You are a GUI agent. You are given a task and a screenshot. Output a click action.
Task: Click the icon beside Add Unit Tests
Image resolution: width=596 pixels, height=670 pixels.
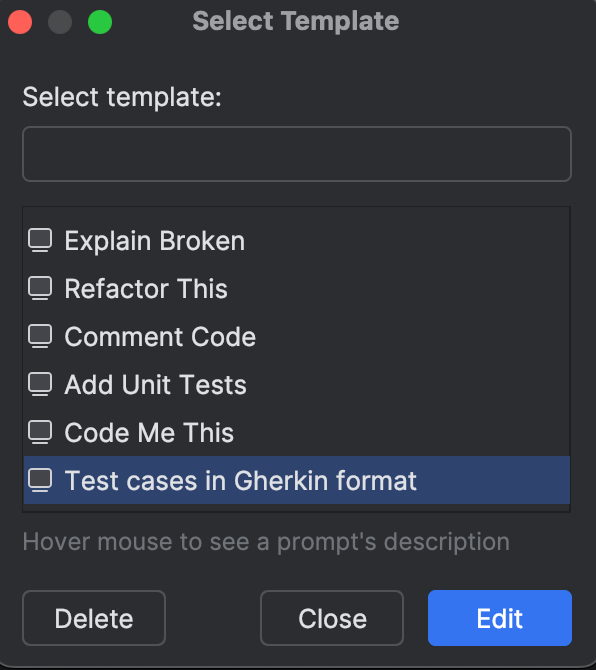(40, 384)
